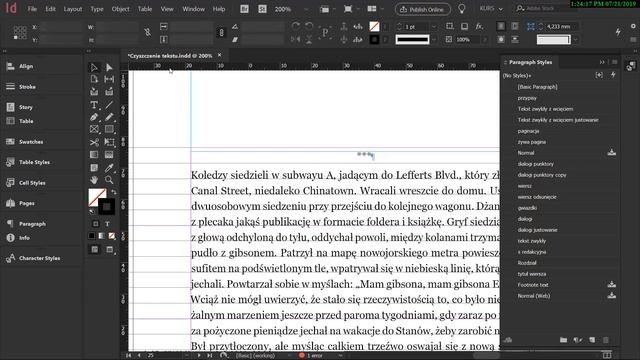The height and width of the screenshot is (360, 640).
Task: Select the Line tool
Action: point(109,105)
